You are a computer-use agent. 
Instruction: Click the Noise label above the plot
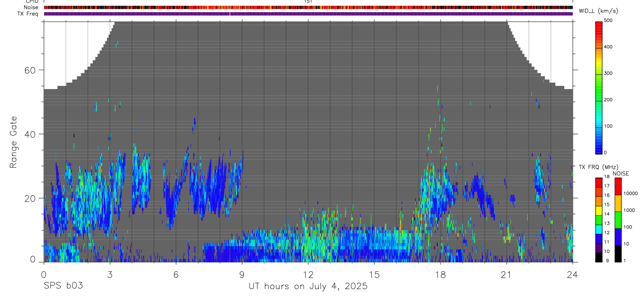click(x=32, y=7)
